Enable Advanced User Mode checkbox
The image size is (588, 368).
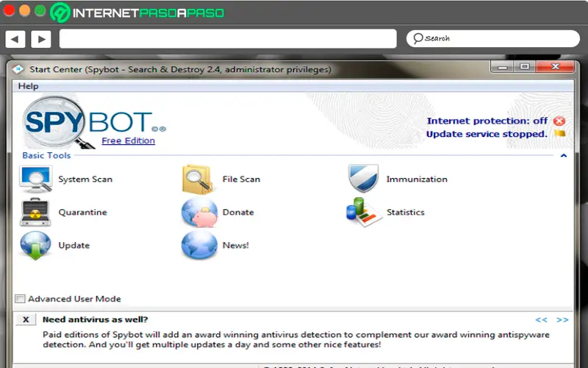[20, 299]
